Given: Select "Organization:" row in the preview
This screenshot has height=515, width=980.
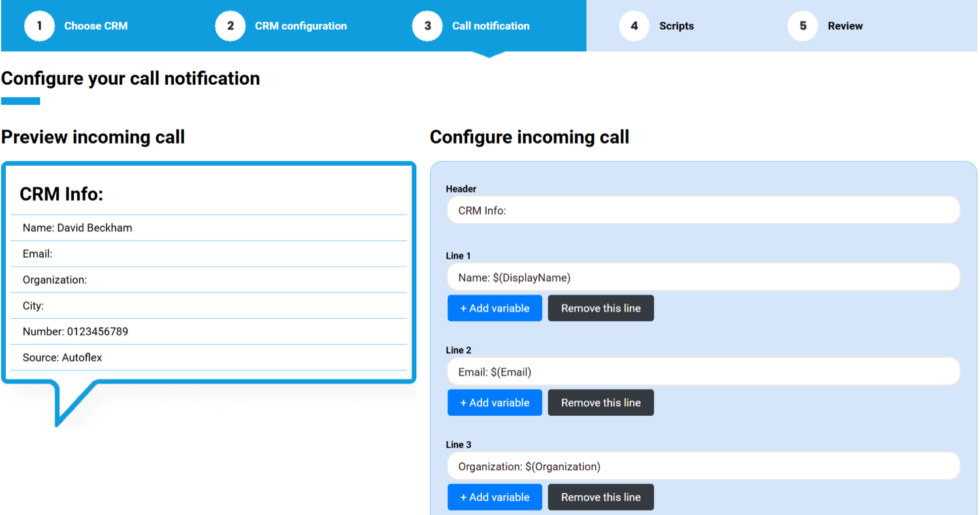Looking at the screenshot, I should click(208, 280).
